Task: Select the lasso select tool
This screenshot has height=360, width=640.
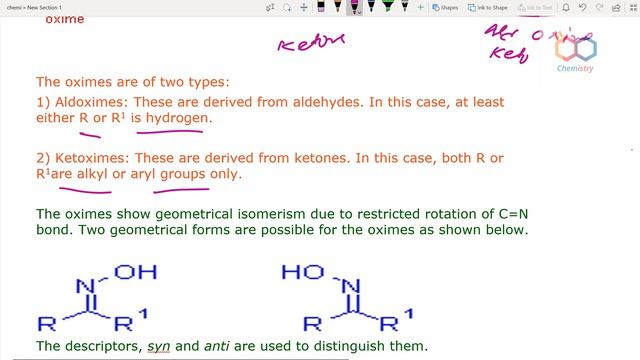Action: [x=287, y=7]
